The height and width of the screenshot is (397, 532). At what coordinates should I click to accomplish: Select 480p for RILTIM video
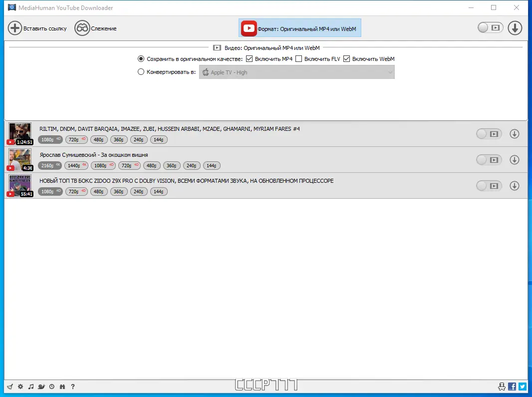[x=99, y=140]
